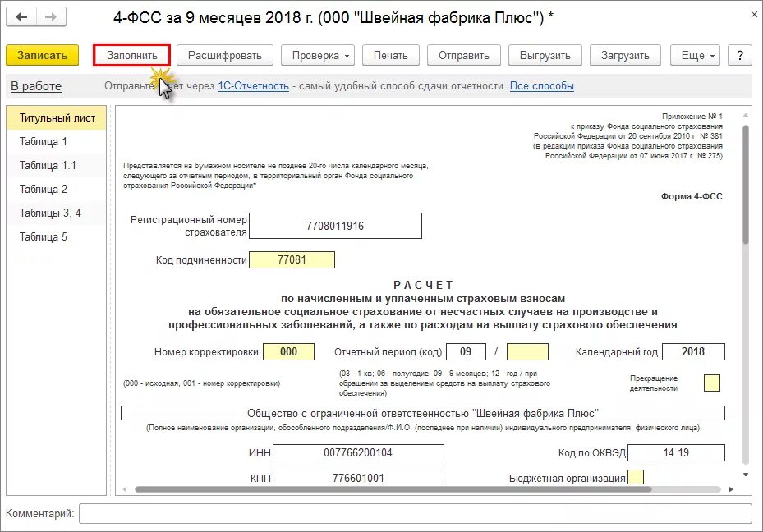Click the Заполнить button
The image size is (763, 532).
click(x=132, y=56)
